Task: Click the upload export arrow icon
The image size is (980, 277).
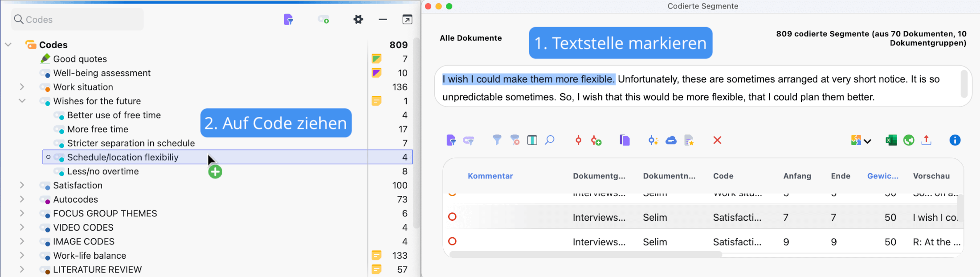Action: click(x=927, y=140)
